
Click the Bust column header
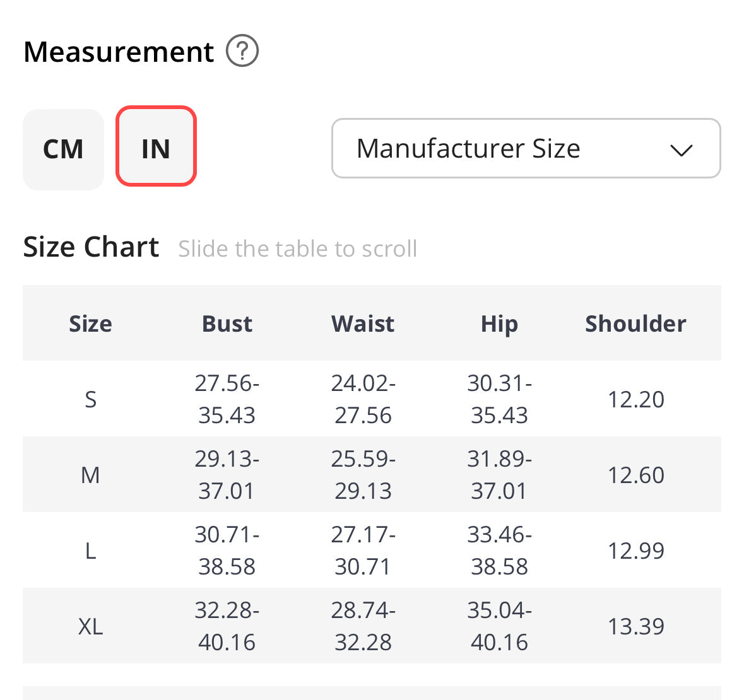click(x=227, y=324)
